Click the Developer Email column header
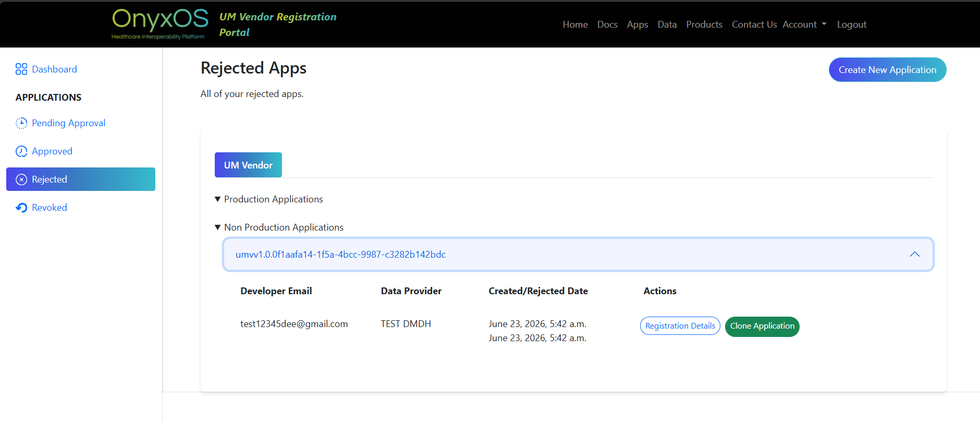This screenshot has height=422, width=980. 276,291
